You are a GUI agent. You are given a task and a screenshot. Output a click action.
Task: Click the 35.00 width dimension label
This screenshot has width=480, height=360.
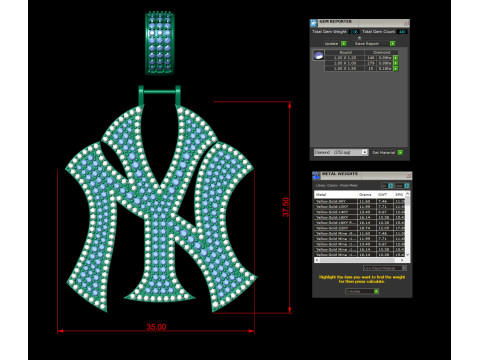(156, 327)
